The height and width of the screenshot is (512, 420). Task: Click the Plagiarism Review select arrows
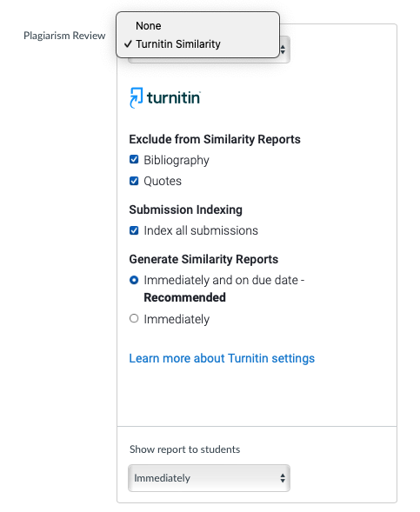pos(283,50)
